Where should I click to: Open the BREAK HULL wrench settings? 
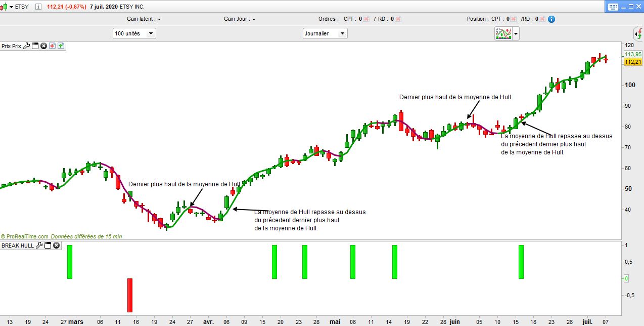(x=39, y=246)
